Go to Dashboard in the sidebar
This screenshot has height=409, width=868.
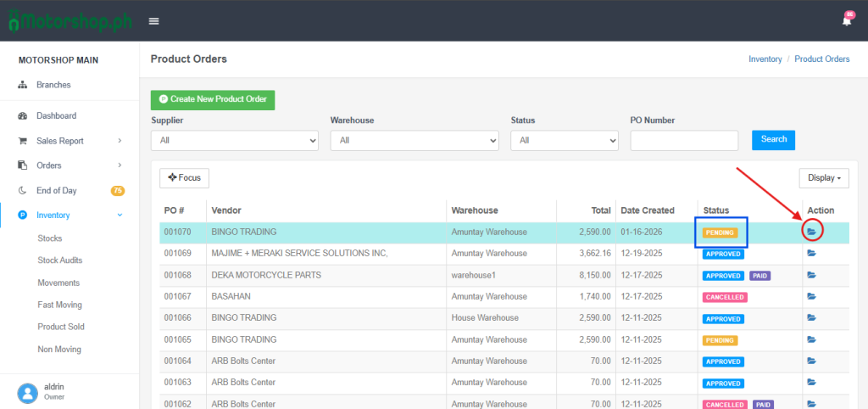click(x=56, y=116)
